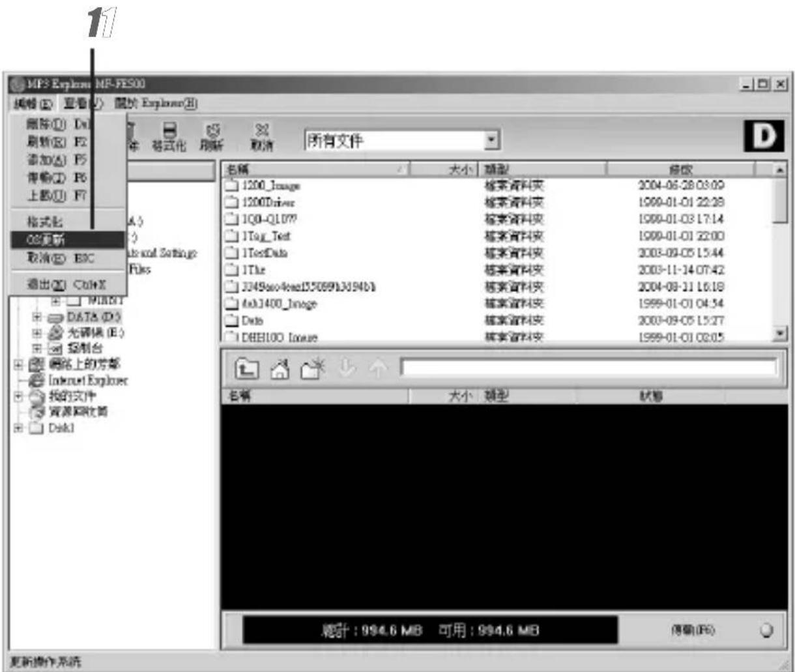795x672 pixels.
Task: Expand the 控制台 tree node
Action: pyautogui.click(x=38, y=349)
